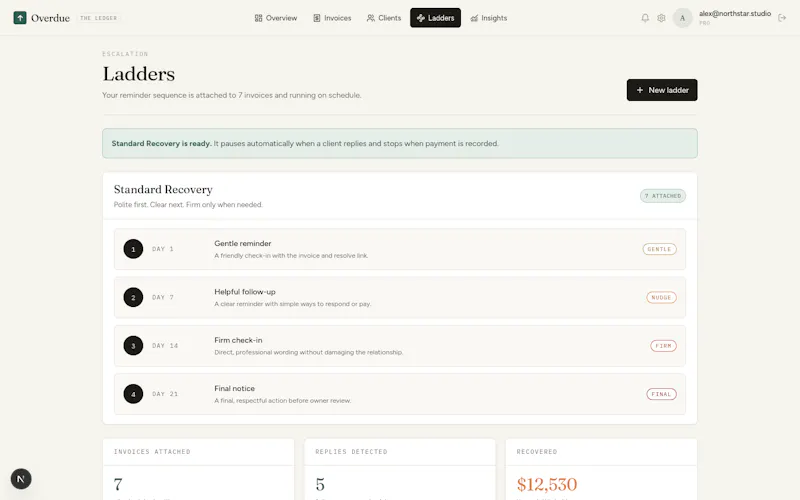Click the step 3 circle for Firm check-in

coord(133,345)
